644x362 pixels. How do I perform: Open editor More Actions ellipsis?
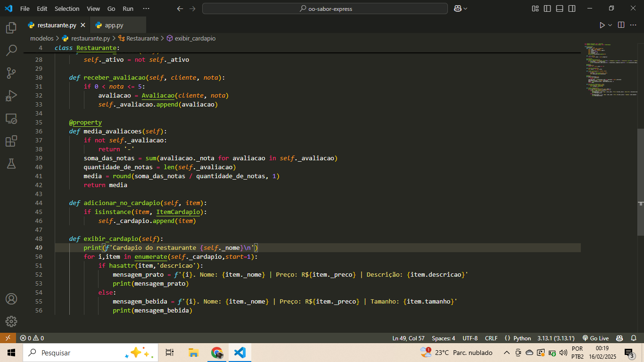pos(634,25)
